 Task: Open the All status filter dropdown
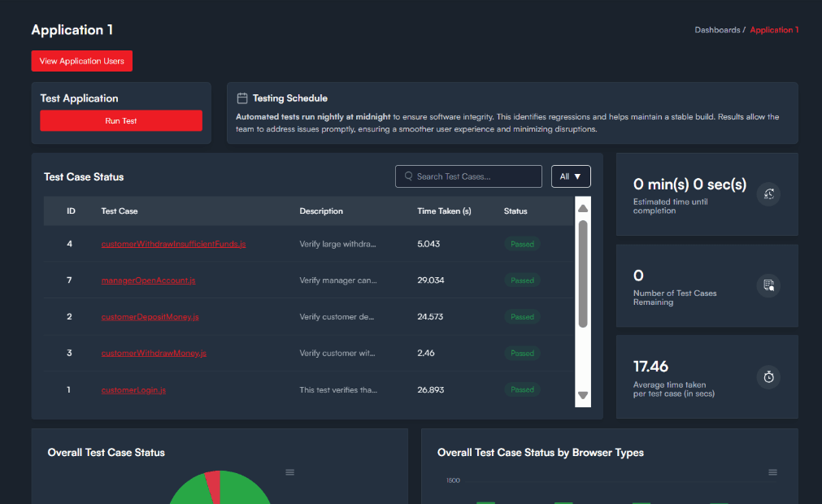(571, 176)
